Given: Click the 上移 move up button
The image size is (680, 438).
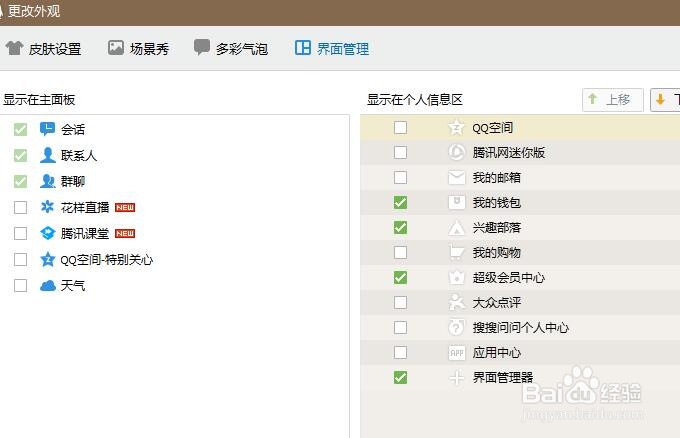Looking at the screenshot, I should (612, 100).
